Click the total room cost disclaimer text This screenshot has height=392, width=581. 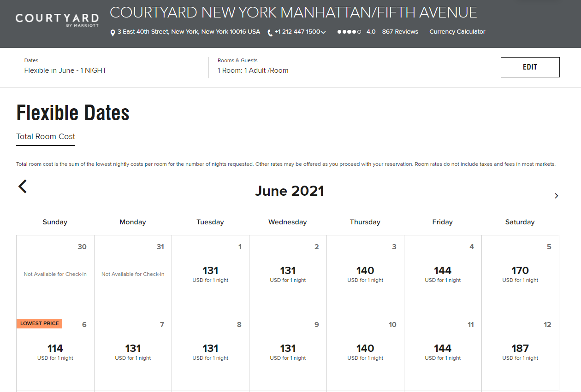tap(286, 164)
